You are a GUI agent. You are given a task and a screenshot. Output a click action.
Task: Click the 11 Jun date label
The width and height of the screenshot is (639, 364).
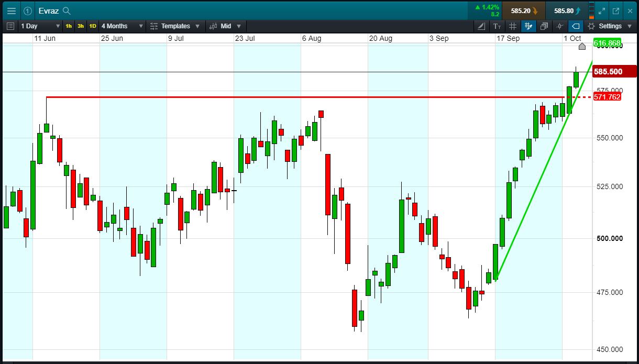(x=45, y=38)
